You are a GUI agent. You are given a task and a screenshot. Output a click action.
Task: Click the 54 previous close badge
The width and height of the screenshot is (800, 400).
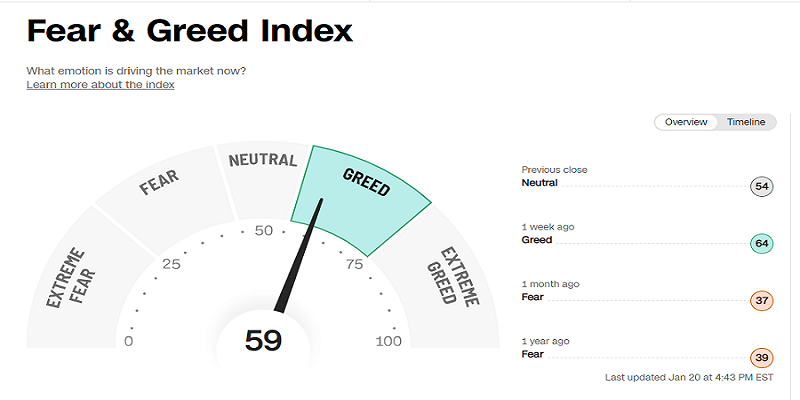[762, 187]
